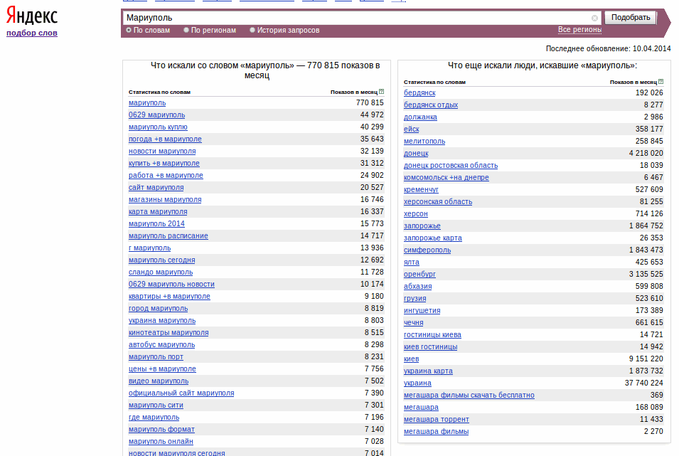Open 'мариуполь расписание' link
This screenshot has height=456, width=679.
(168, 236)
